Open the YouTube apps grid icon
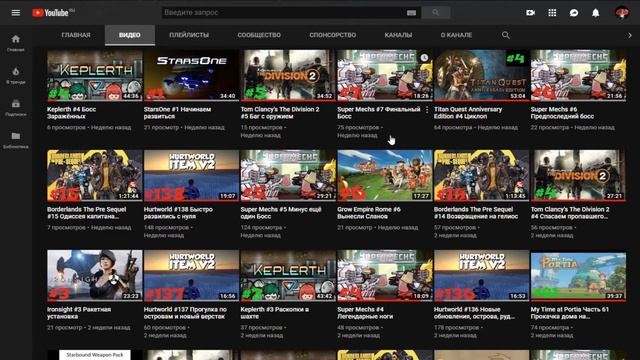Viewport: 640px width, 360px height. tap(552, 13)
